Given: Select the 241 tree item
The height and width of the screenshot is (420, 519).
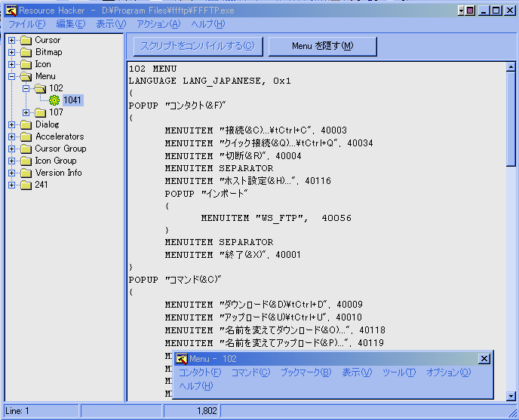Looking at the screenshot, I should click(41, 185).
